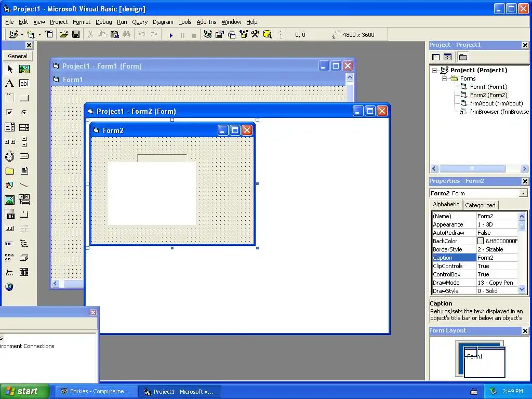
Task: Close the toolbox panel
Action: coord(29,45)
